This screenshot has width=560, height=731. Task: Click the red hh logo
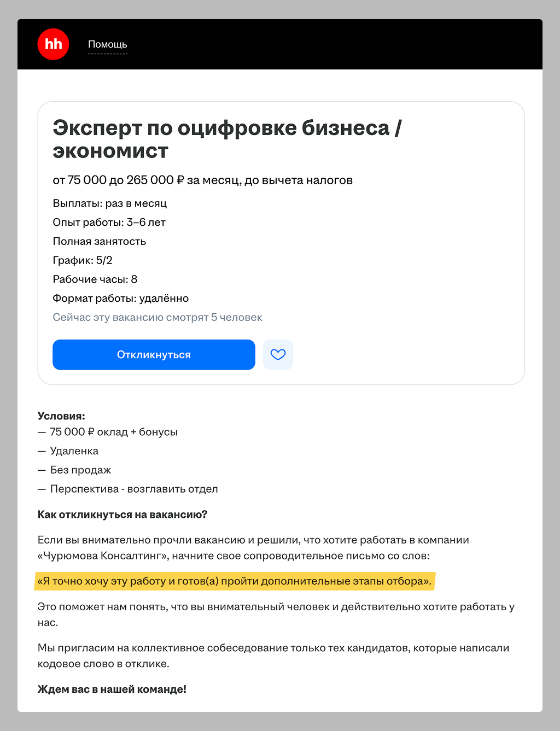click(x=52, y=44)
